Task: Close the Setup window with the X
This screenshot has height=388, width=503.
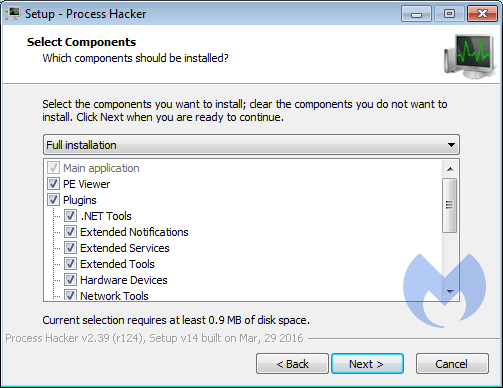Action: (x=482, y=14)
